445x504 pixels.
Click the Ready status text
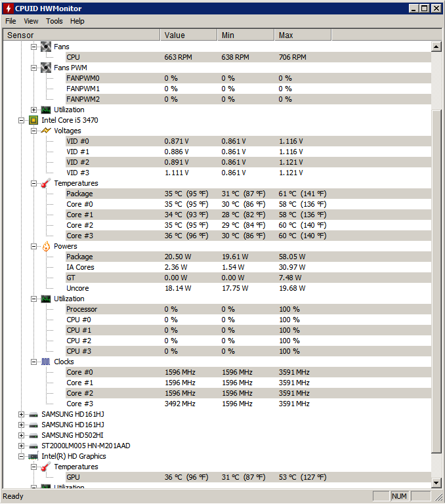[x=13, y=496]
